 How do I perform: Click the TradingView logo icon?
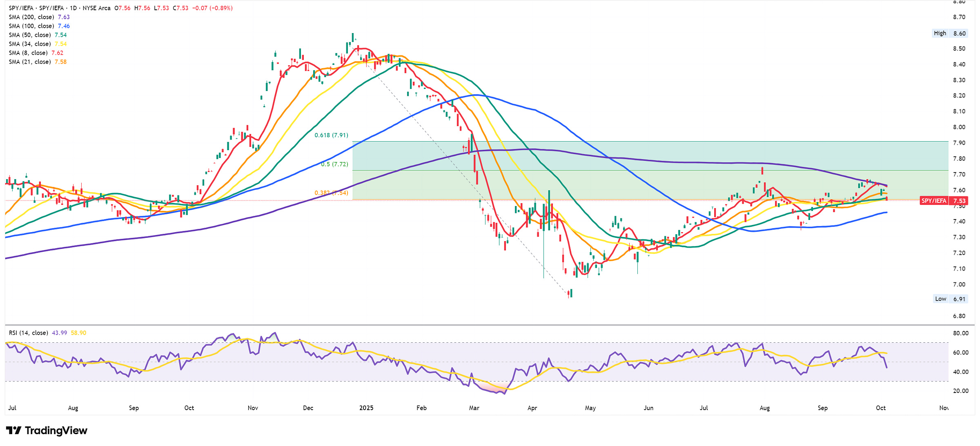(13, 430)
